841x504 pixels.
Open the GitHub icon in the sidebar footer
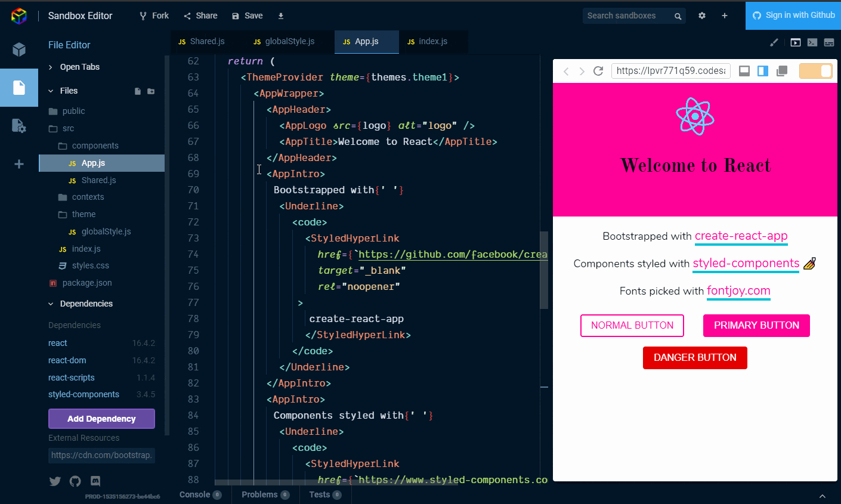tap(75, 481)
